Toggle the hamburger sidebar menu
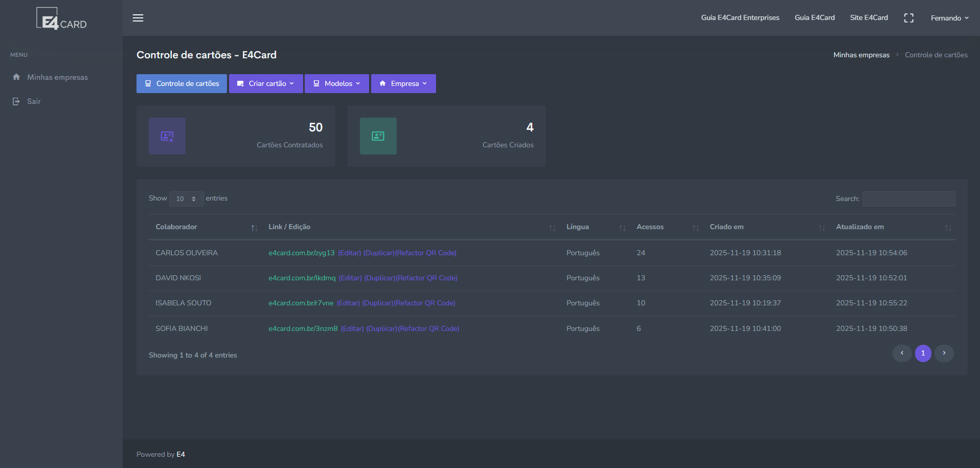This screenshot has height=468, width=980. 138,18
